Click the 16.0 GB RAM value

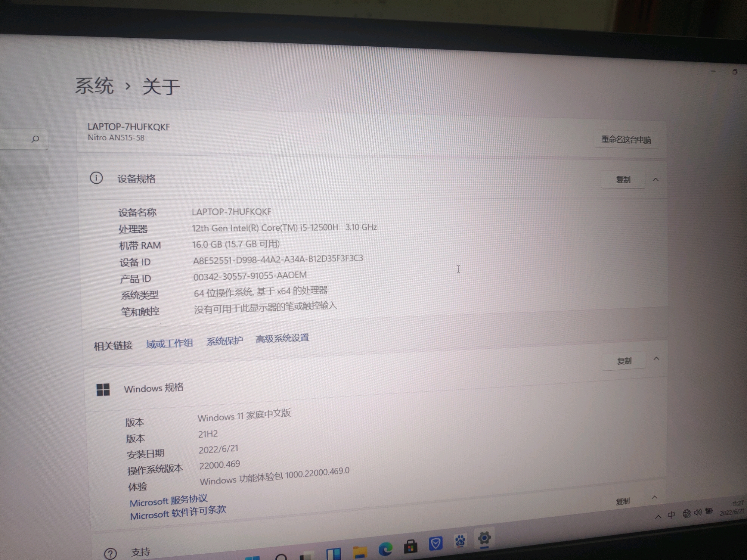(x=236, y=244)
